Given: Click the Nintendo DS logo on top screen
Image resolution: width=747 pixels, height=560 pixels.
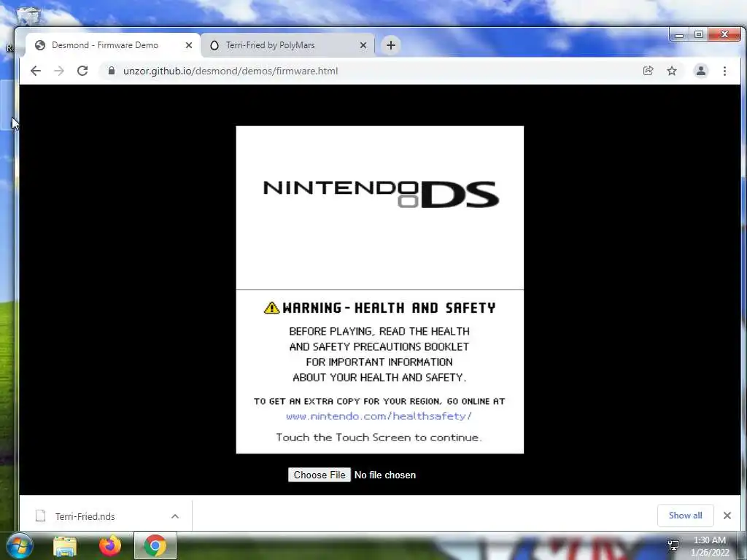Looking at the screenshot, I should click(x=381, y=194).
